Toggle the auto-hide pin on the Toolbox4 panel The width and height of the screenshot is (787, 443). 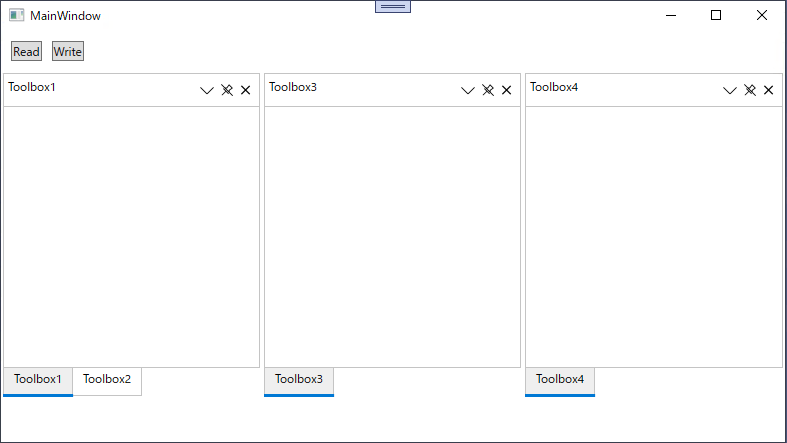750,90
